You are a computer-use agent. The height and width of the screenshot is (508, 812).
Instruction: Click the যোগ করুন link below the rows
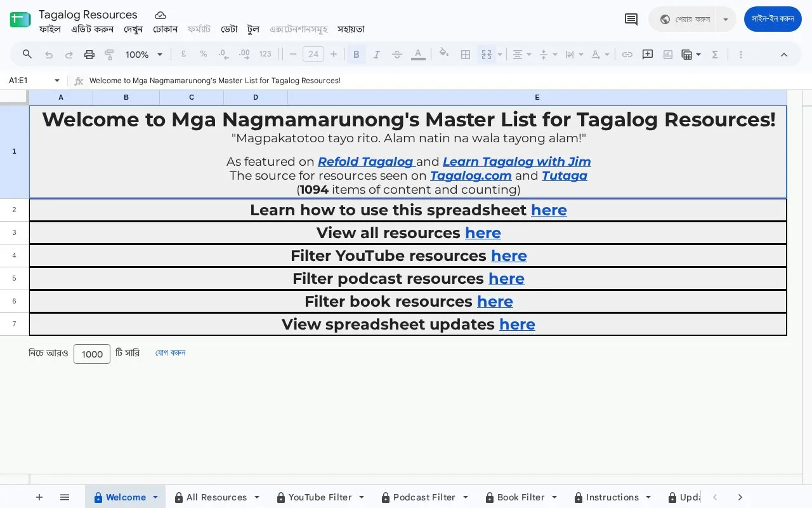(x=171, y=353)
